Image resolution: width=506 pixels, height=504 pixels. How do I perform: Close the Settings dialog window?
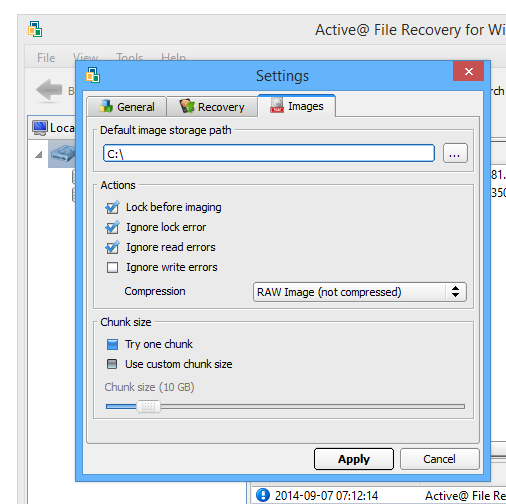pos(468,71)
